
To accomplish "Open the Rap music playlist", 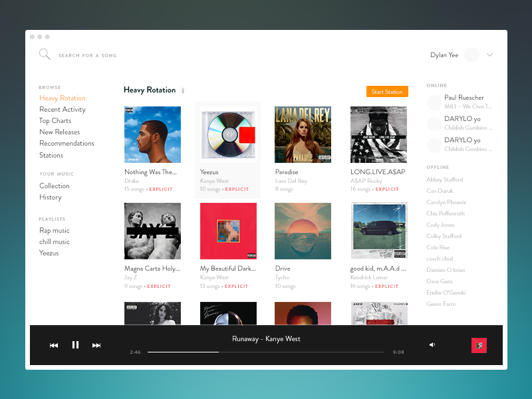I will (x=55, y=230).
